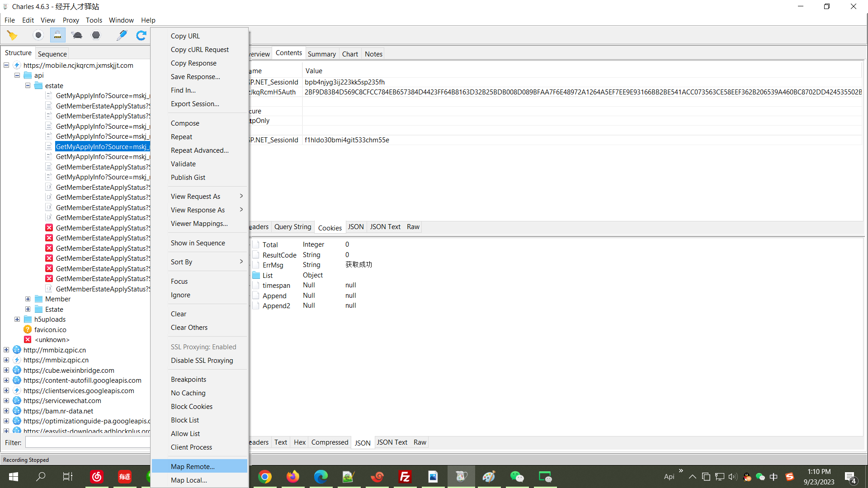
Task: Open WeChat from the taskbar
Action: 517,477
